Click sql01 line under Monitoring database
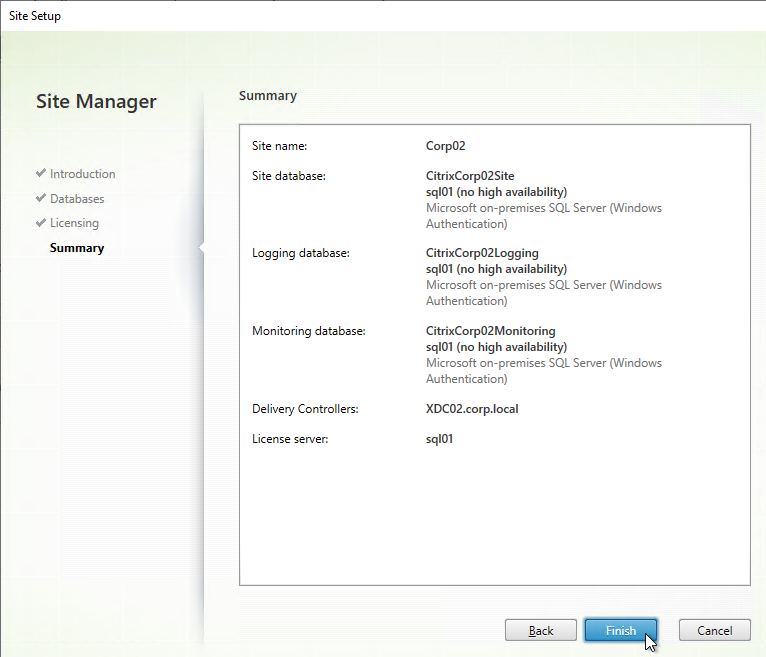Screen dimensions: 766x657 pyautogui.click(x=496, y=347)
